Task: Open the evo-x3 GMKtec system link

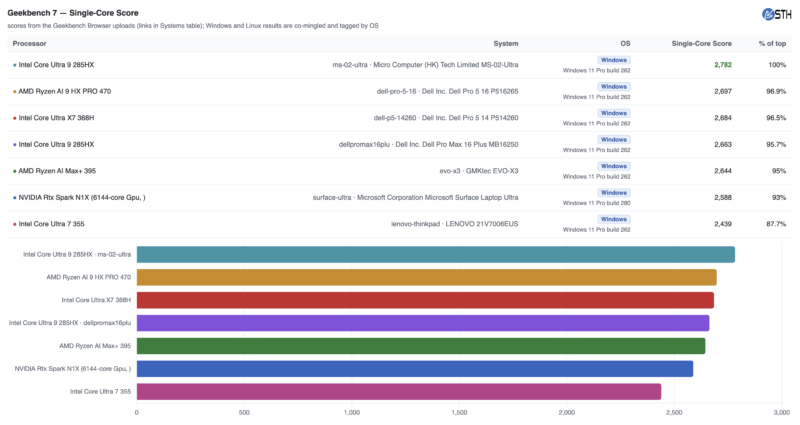Action: (x=479, y=171)
